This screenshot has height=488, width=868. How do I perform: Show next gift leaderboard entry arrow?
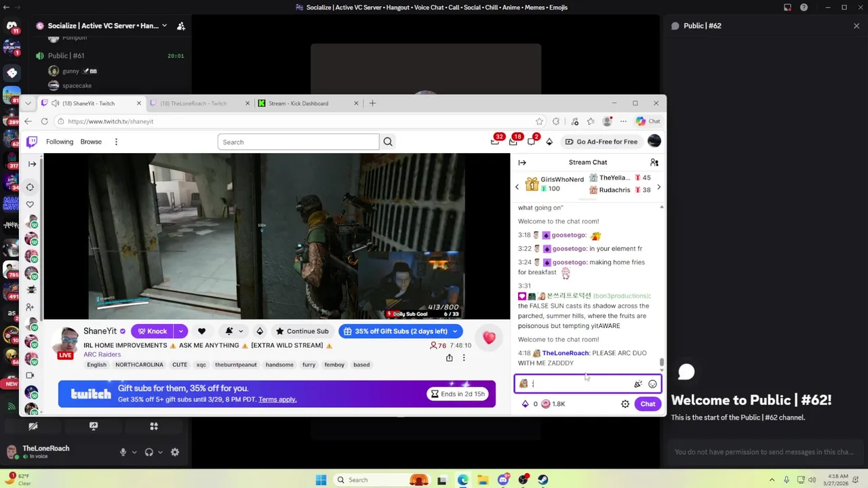tap(658, 187)
